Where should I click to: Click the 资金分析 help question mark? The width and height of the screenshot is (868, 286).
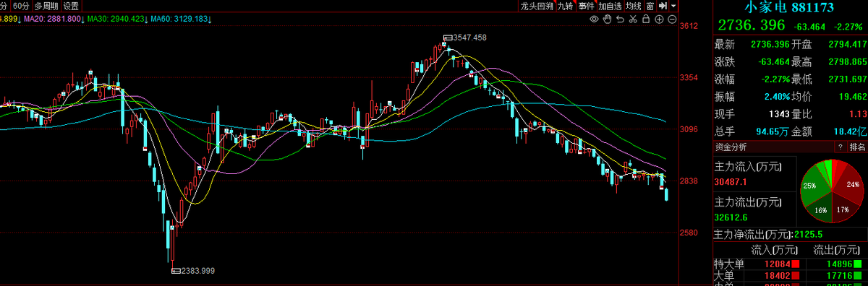click(840, 147)
